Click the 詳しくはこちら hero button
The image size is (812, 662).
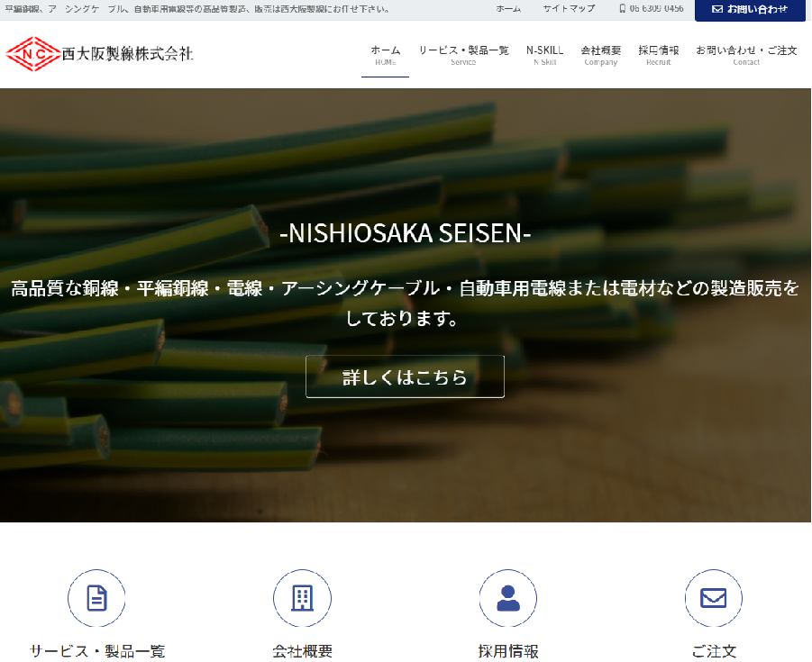pyautogui.click(x=405, y=376)
